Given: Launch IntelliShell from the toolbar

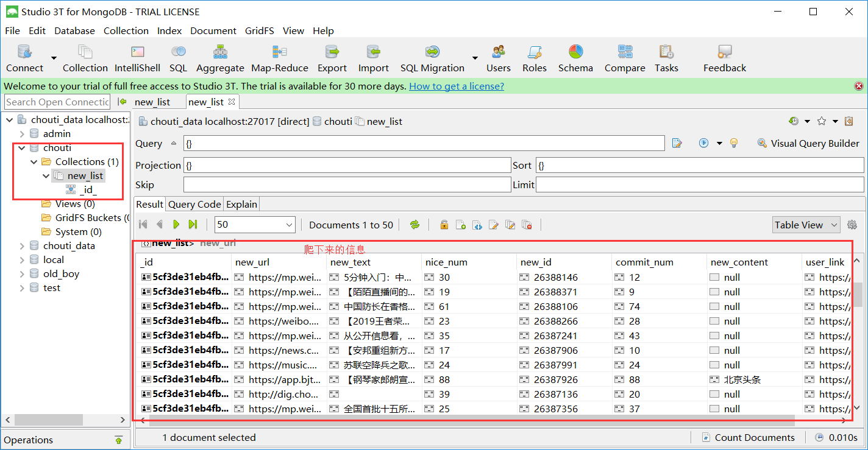Looking at the screenshot, I should pos(137,58).
